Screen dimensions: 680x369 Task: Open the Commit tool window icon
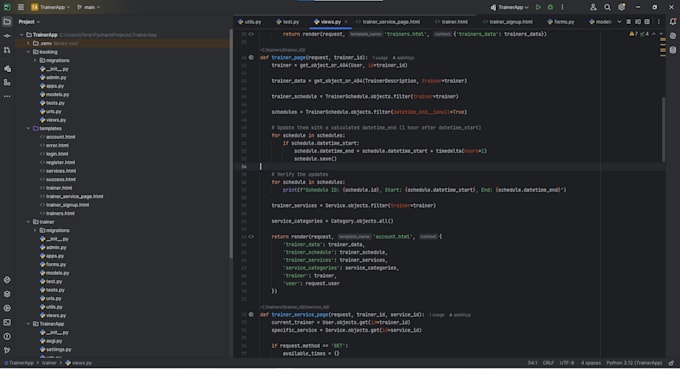pos(7,36)
